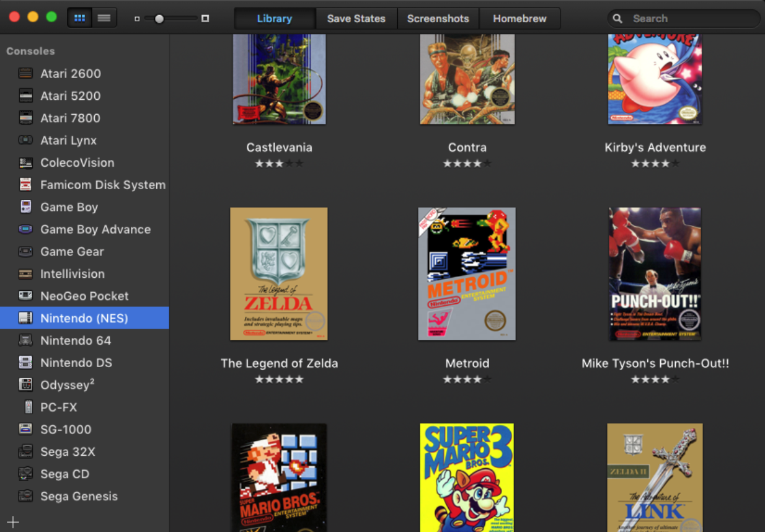Click the Atari Lynx handheld icon

point(25,141)
